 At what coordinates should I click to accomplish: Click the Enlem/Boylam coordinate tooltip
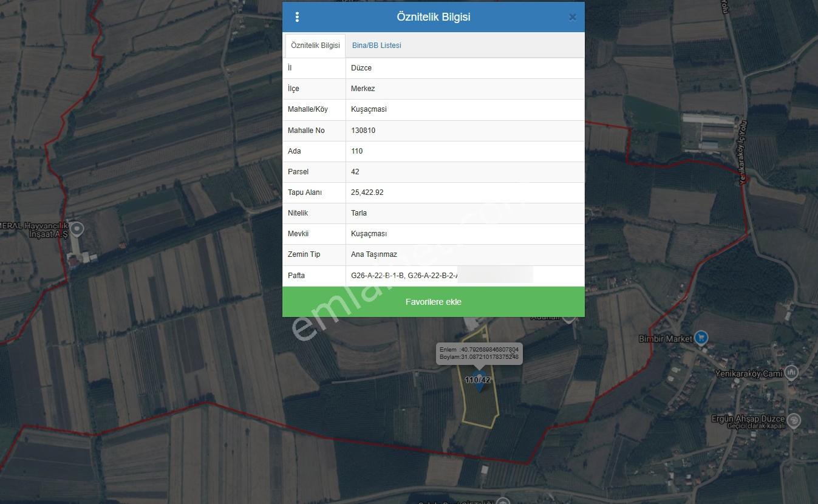click(x=479, y=353)
